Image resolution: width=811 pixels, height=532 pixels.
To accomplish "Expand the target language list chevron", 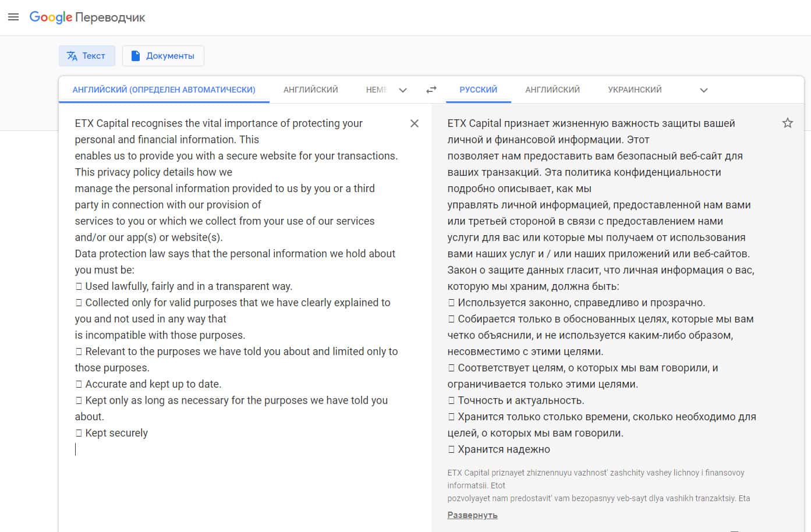I will 704,90.
